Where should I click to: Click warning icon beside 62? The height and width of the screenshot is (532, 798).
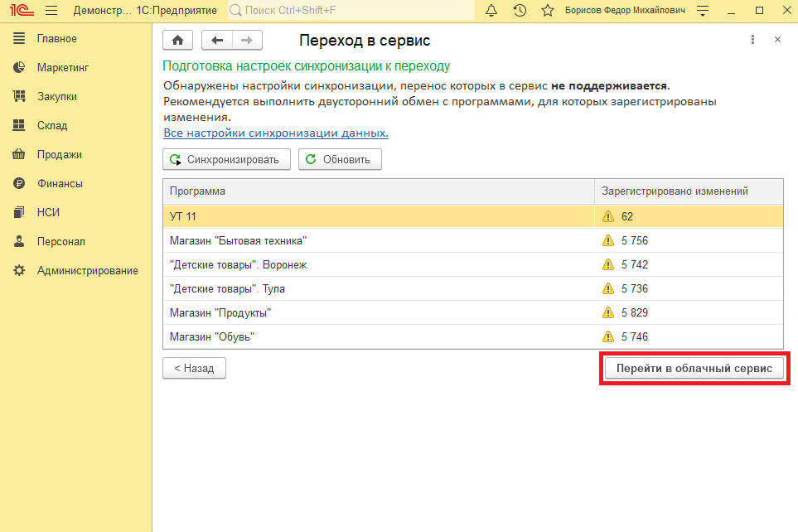608,216
